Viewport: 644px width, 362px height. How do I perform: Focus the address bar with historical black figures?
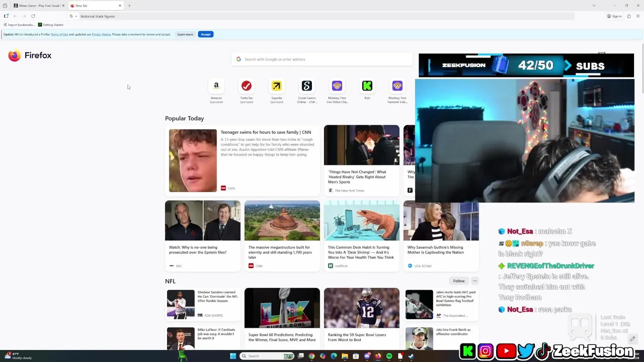pyautogui.click(x=322, y=16)
